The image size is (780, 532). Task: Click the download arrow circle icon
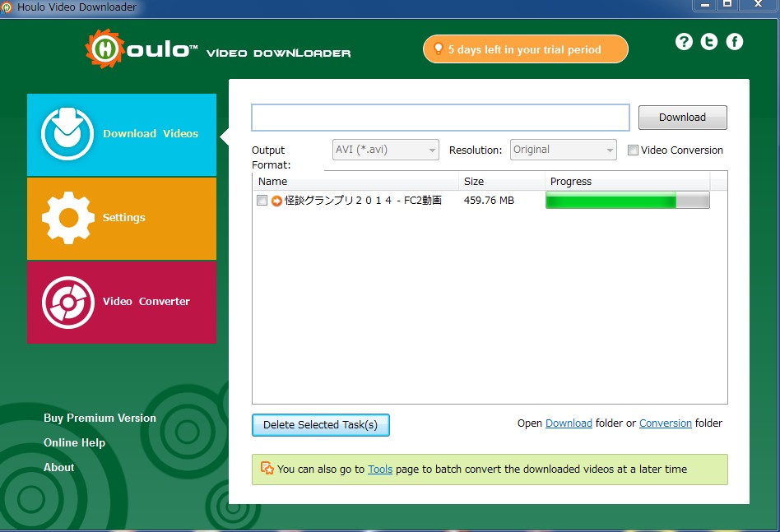67,134
